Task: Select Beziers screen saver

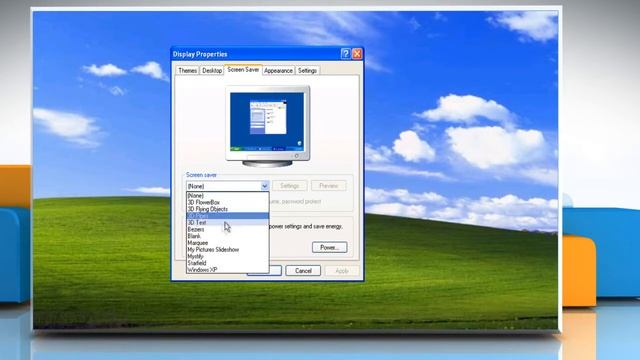Action: [227, 229]
